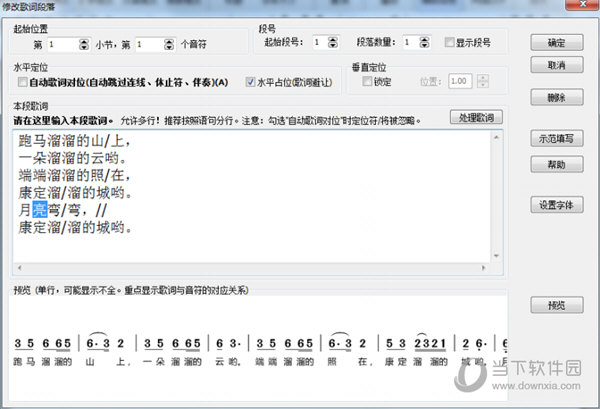Click the 删除 button
Viewport: 600px width, 409px height.
[557, 97]
